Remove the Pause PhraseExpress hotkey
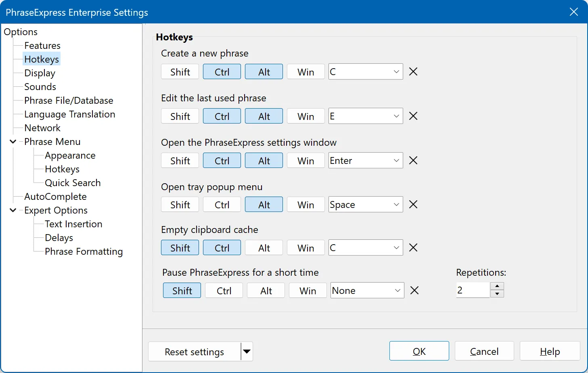Screen dimensions: 588x373 coord(414,290)
